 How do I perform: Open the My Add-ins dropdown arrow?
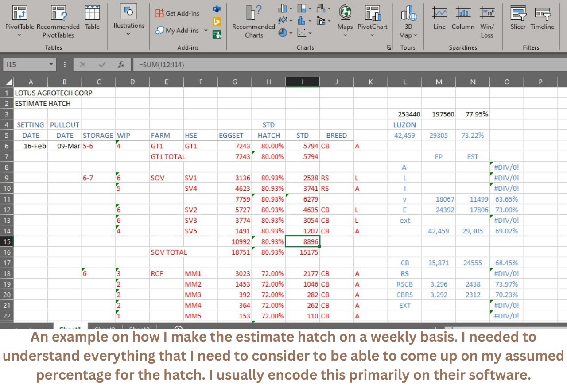205,31
